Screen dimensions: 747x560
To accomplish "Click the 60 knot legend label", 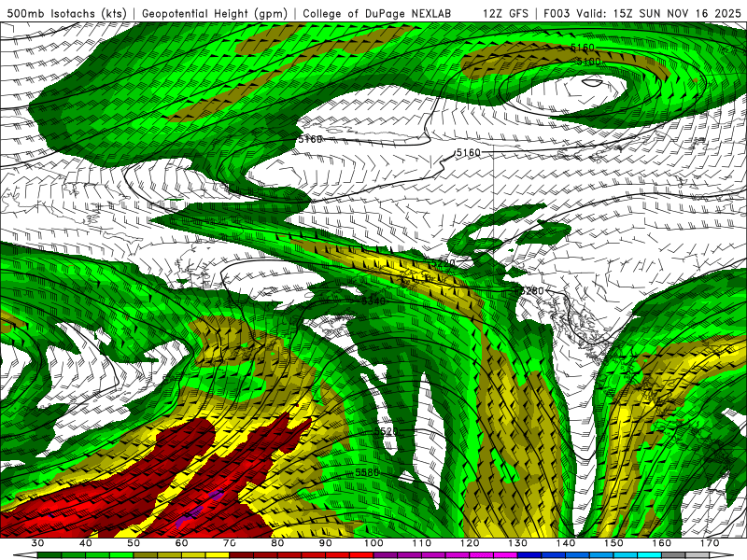I will tap(181, 543).
